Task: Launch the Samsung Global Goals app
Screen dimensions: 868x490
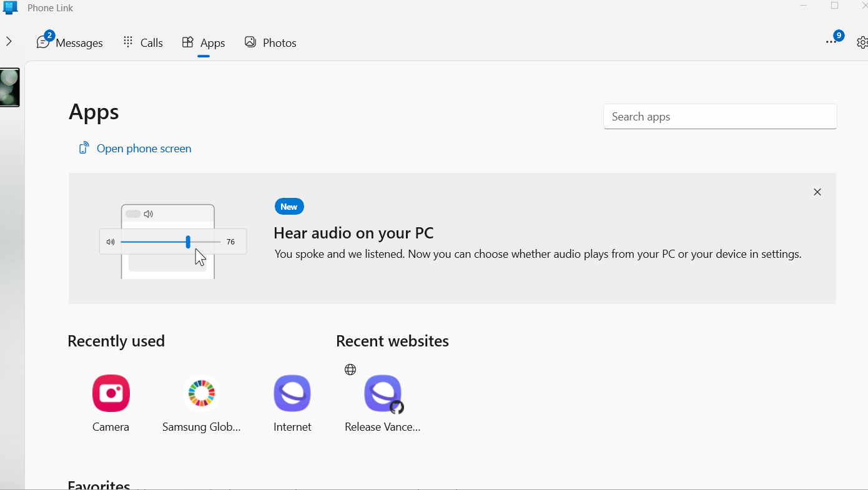Action: (201, 393)
